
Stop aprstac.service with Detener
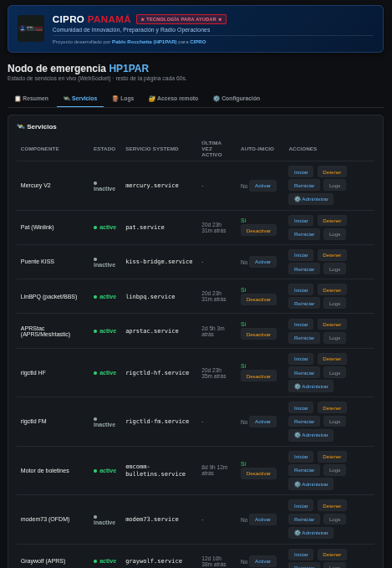[332, 325]
